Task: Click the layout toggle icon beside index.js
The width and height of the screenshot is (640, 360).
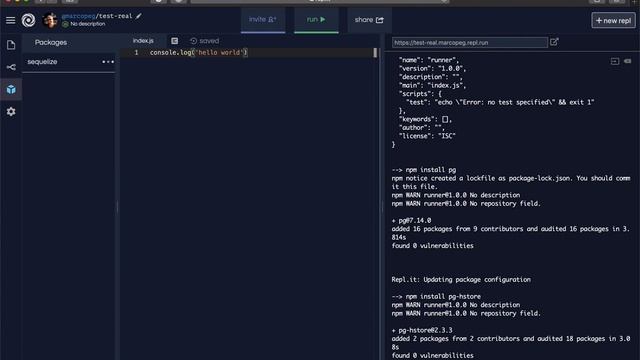Action: click(x=174, y=41)
